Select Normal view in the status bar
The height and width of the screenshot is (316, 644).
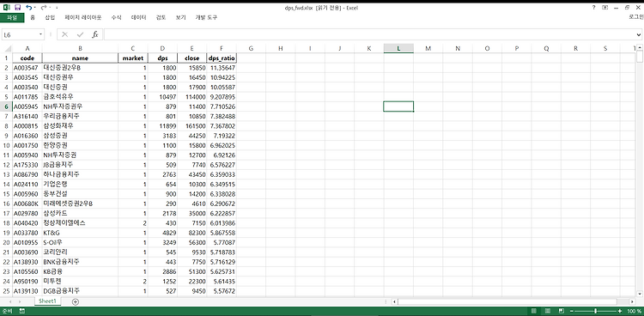(534, 311)
